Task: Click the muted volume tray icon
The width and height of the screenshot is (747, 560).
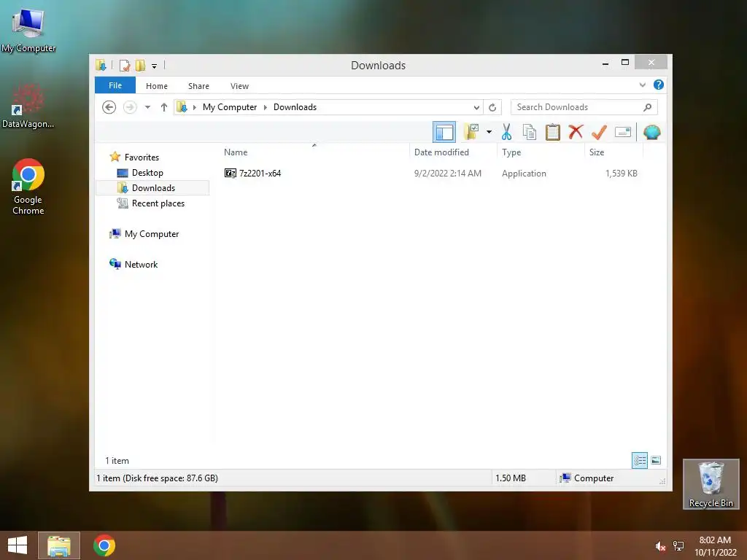Action: point(659,546)
